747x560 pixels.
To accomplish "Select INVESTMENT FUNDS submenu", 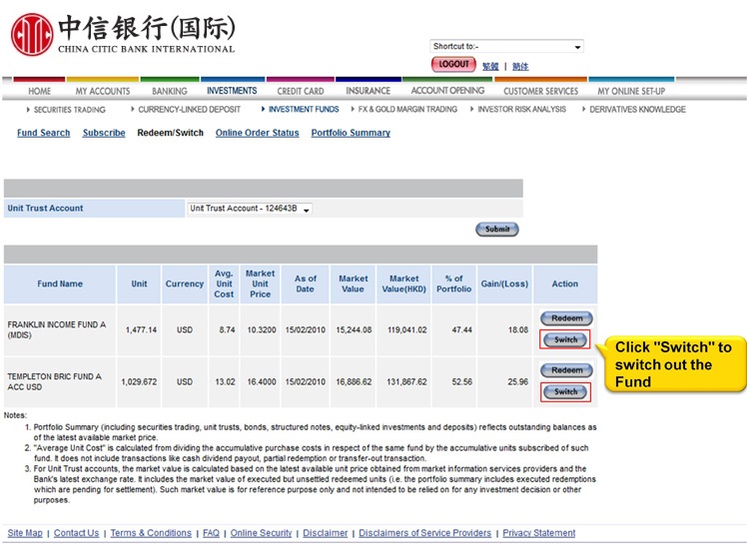I will [304, 109].
